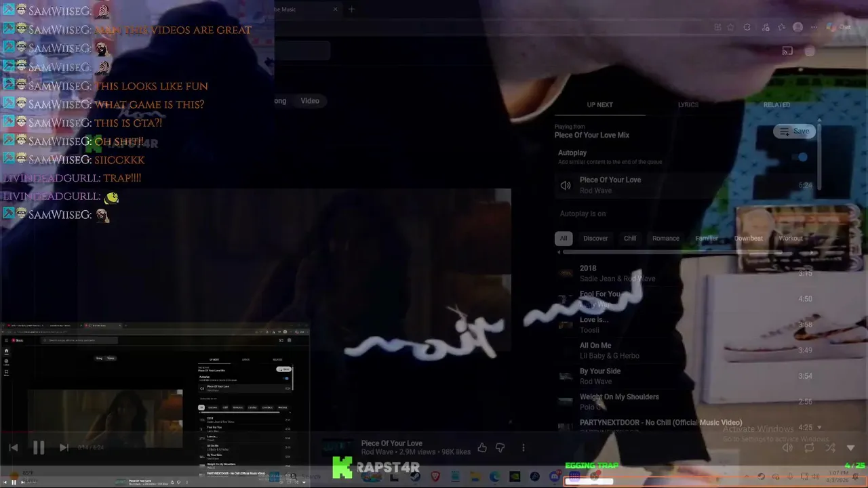Screen dimensions: 868x488
Task: Switch to the UP NEXT tab
Action: point(600,104)
